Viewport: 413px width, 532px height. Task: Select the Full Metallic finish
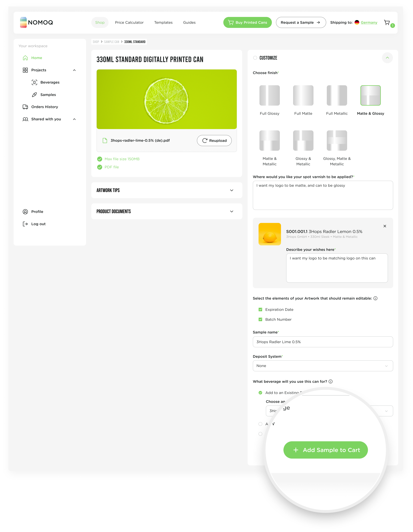(337, 96)
